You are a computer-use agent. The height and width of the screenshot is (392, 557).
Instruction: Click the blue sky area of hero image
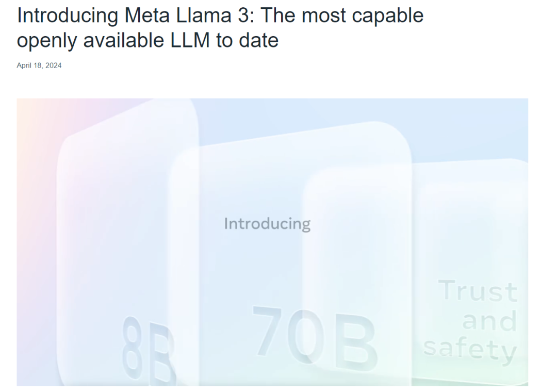tap(320, 113)
